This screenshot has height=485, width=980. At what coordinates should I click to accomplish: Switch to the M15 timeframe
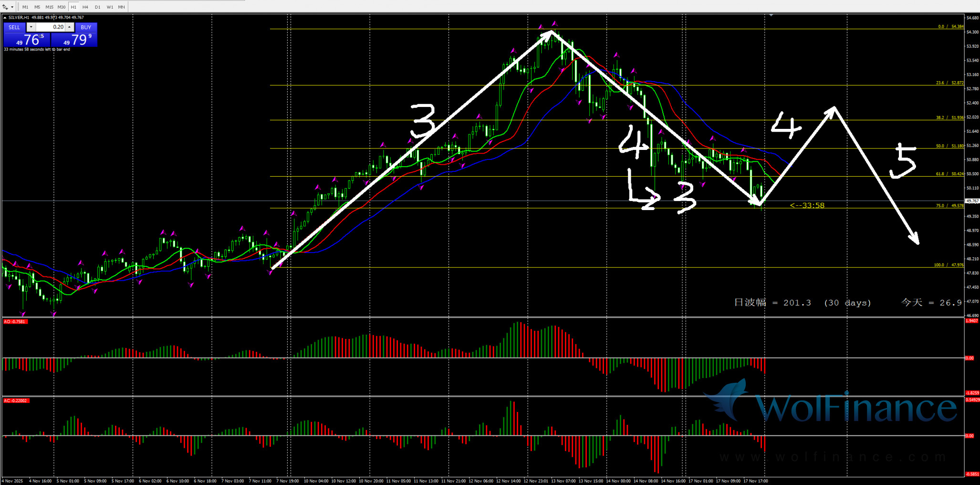(x=49, y=7)
